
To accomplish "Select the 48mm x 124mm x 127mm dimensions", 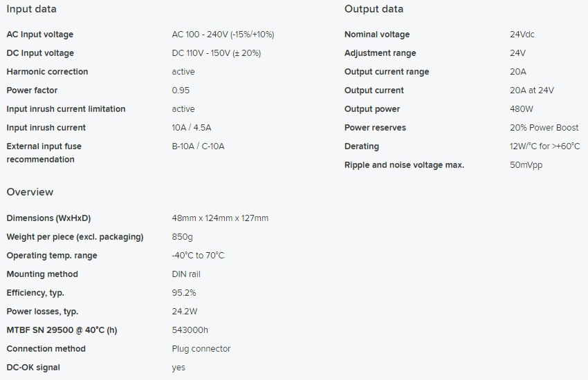I will coord(220,218).
